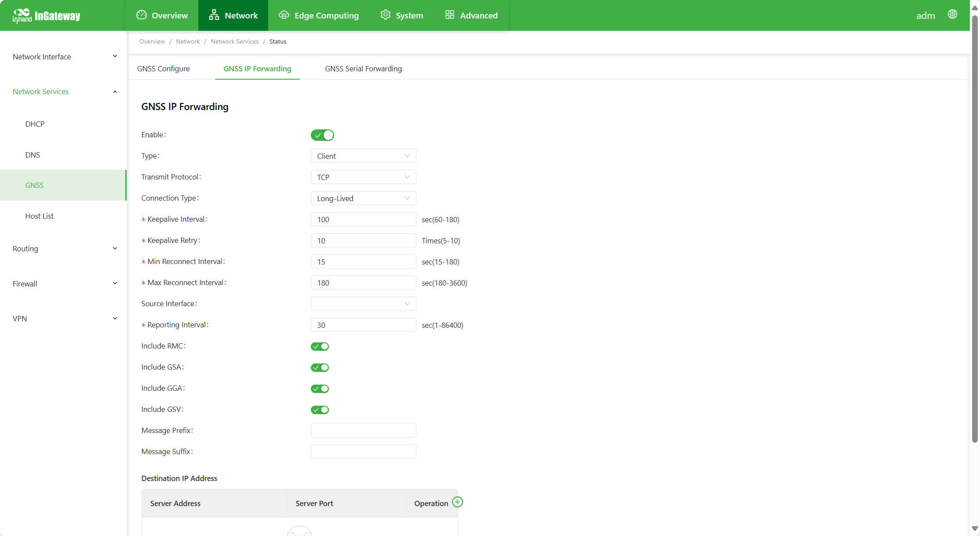
Task: Open the Transmit Protocol dropdown
Action: (x=363, y=177)
